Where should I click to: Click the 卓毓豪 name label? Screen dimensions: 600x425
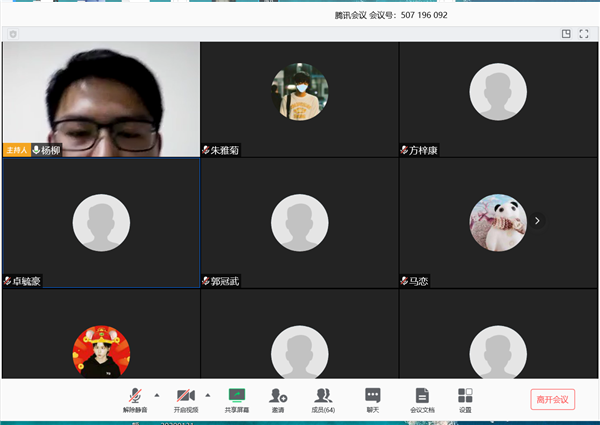26,281
